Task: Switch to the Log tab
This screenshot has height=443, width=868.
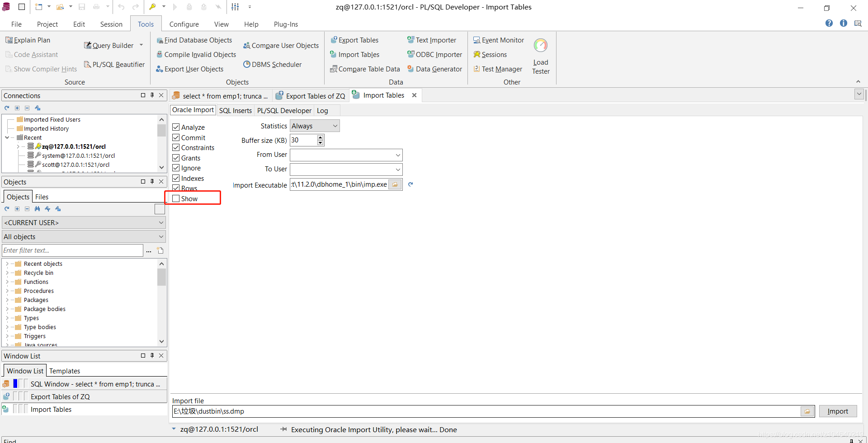Action: 322,111
